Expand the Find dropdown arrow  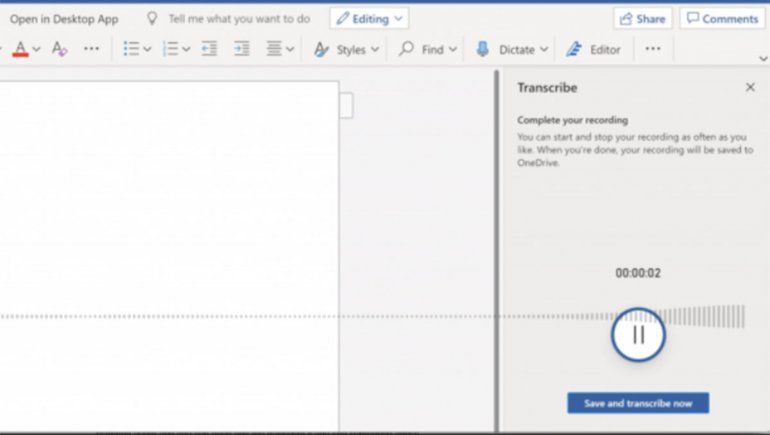click(453, 49)
